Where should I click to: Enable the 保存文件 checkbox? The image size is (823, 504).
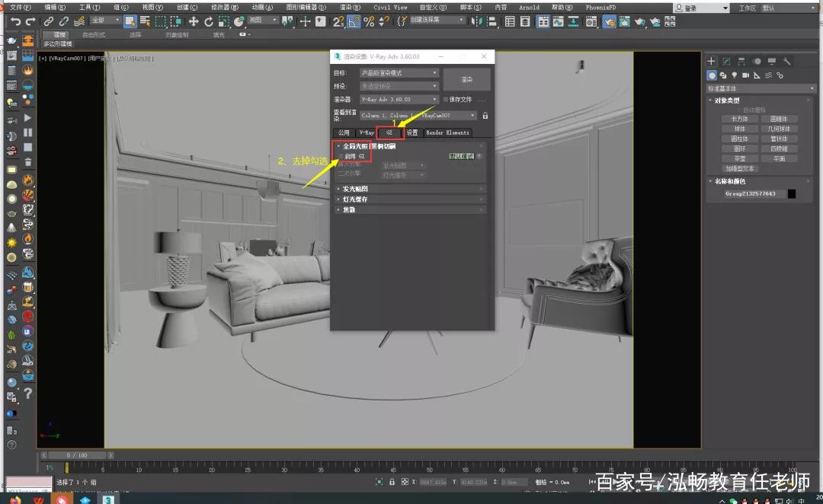(x=446, y=100)
